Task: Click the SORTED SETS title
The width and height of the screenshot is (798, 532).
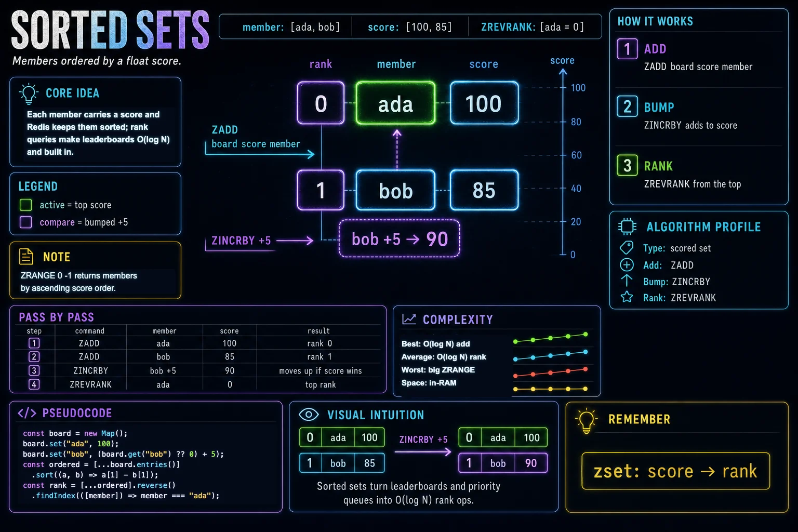Action: click(x=110, y=30)
